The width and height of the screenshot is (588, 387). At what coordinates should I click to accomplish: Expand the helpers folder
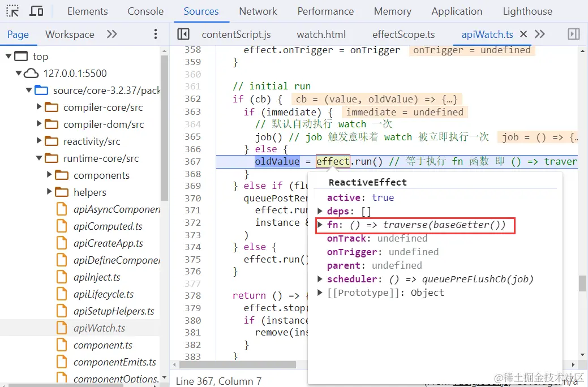(49, 191)
